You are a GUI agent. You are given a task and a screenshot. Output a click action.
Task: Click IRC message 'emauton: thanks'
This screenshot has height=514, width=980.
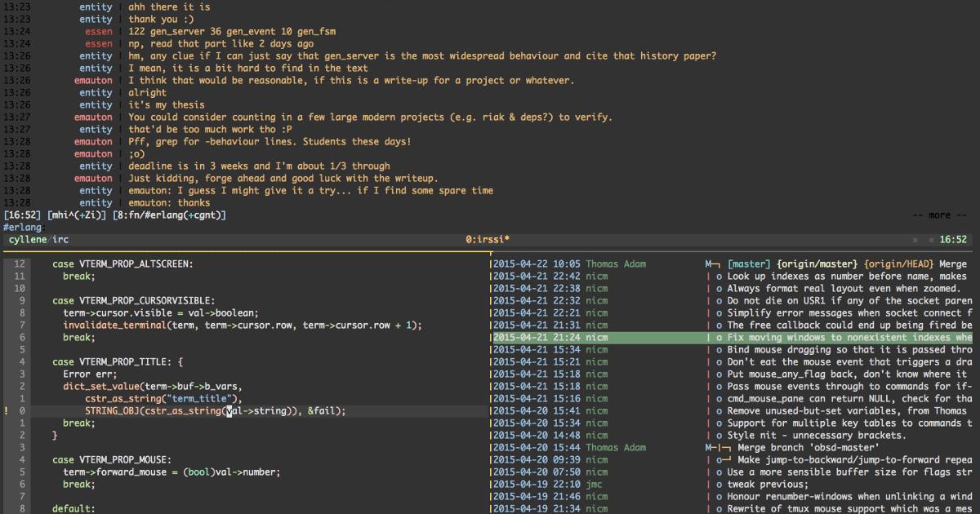(169, 203)
